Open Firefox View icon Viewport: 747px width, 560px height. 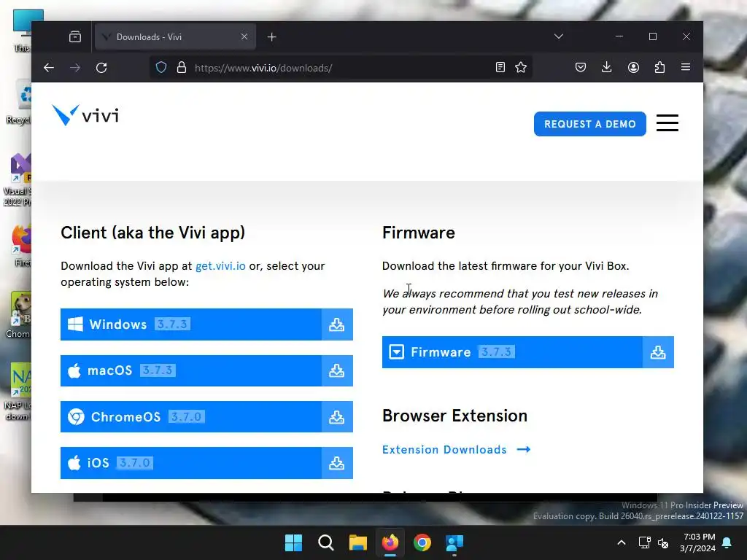[75, 36]
